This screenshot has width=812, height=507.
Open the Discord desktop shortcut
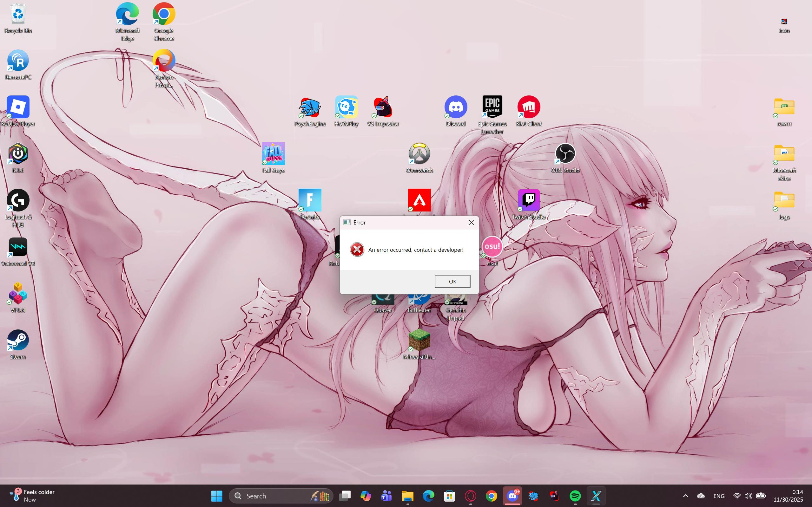[455, 107]
